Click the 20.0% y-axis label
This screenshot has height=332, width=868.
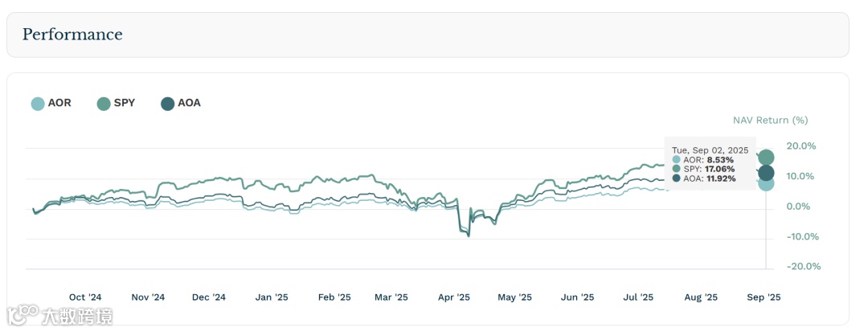click(801, 146)
